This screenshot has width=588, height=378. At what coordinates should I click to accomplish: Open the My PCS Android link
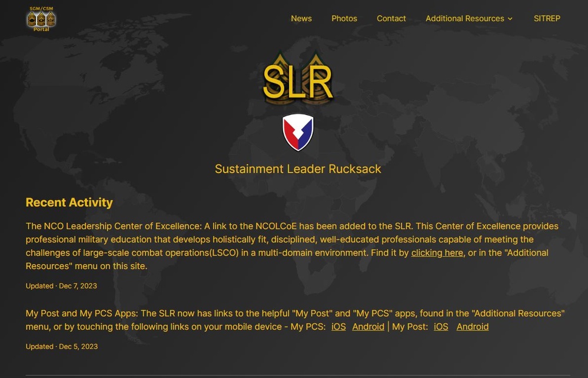(x=368, y=327)
